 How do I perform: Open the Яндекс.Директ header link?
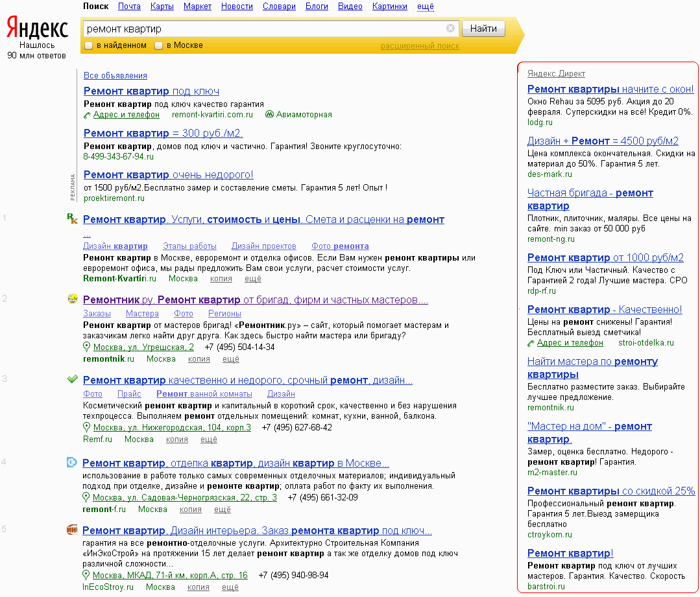(556, 74)
